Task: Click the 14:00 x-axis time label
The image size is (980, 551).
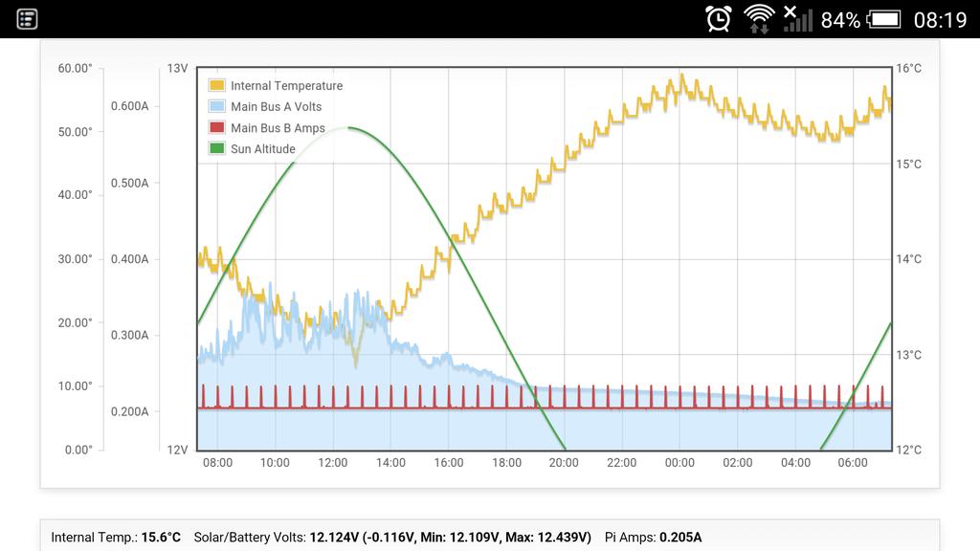Action: (x=390, y=463)
